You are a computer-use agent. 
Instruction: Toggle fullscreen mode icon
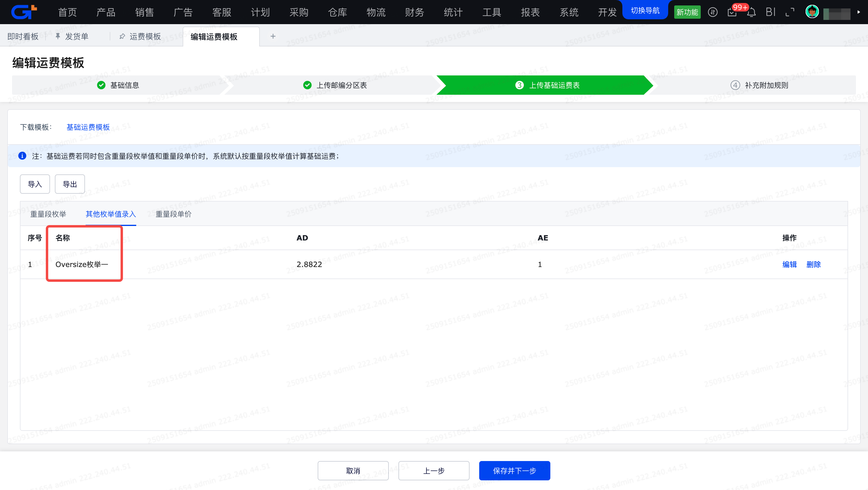790,12
